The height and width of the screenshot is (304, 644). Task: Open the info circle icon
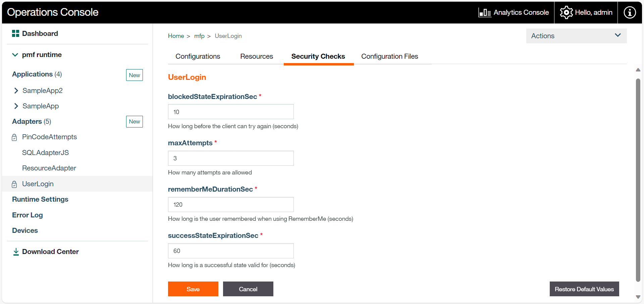[x=629, y=13]
